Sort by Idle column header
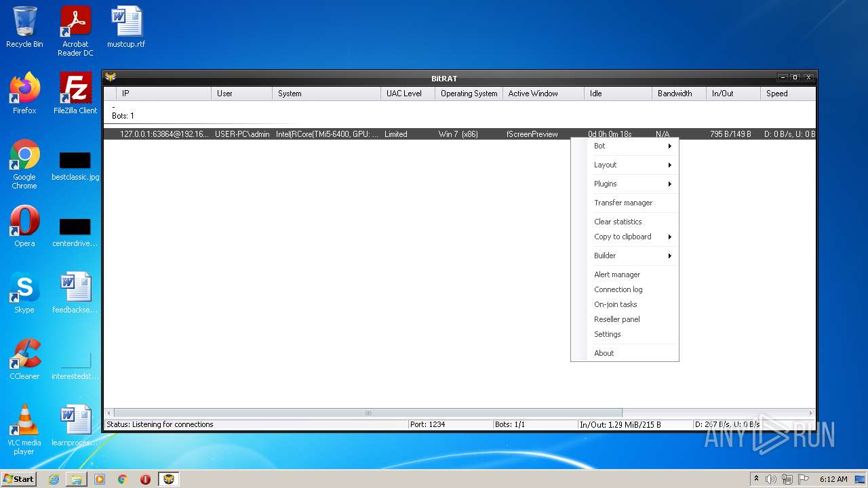 point(618,94)
